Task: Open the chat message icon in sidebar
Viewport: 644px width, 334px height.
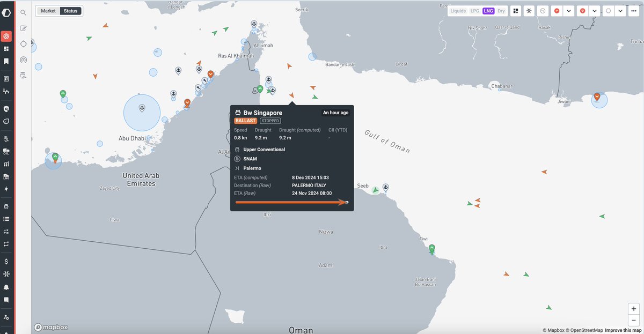Action: 6,300
